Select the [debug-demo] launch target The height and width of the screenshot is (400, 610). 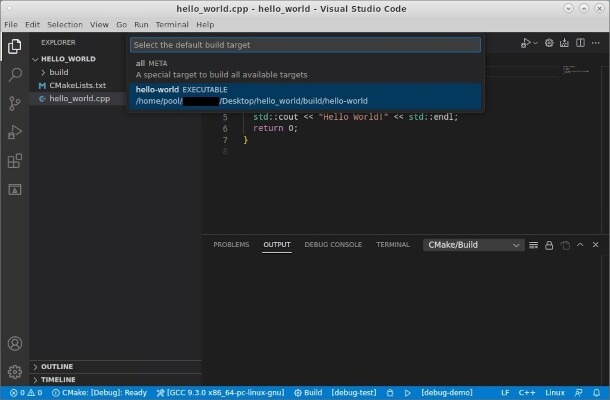pos(447,393)
